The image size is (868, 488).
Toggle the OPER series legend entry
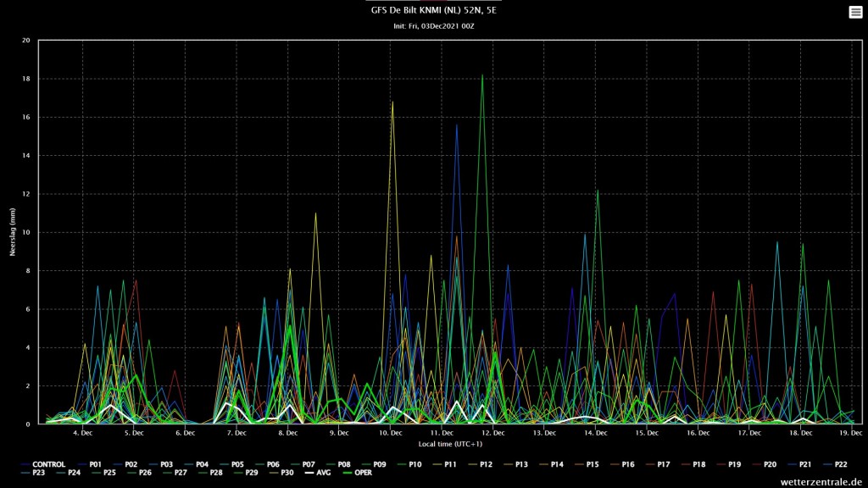click(358, 473)
